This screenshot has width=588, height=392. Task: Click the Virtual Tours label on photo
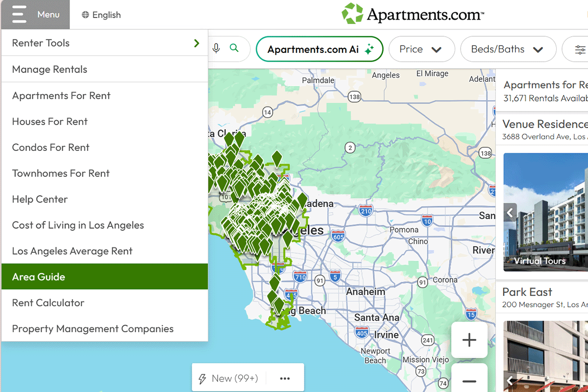tap(539, 261)
